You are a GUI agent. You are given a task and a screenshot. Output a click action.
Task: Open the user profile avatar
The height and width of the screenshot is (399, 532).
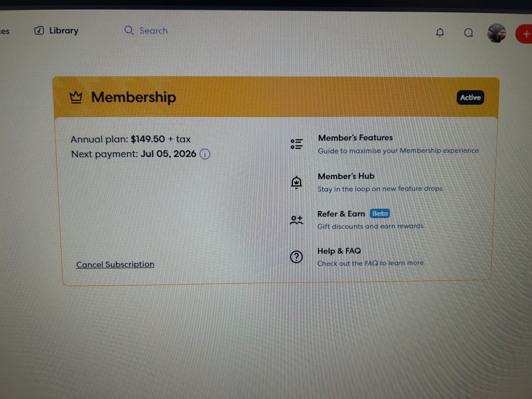point(497,33)
